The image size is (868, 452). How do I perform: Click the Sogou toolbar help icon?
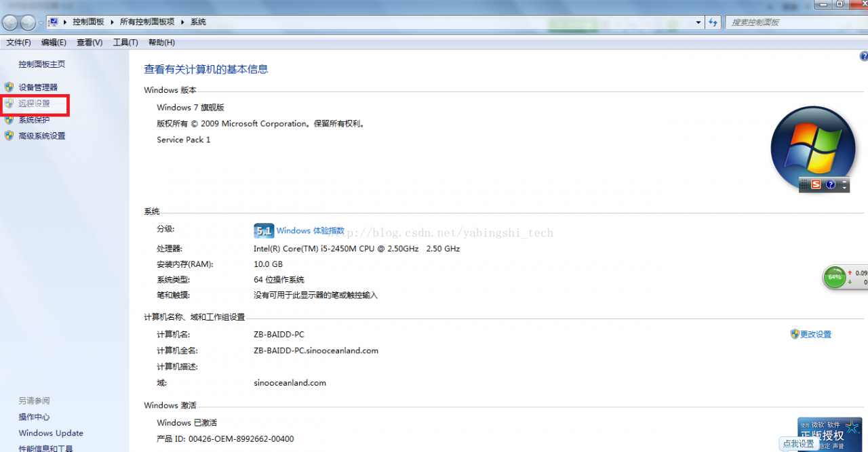tap(831, 184)
